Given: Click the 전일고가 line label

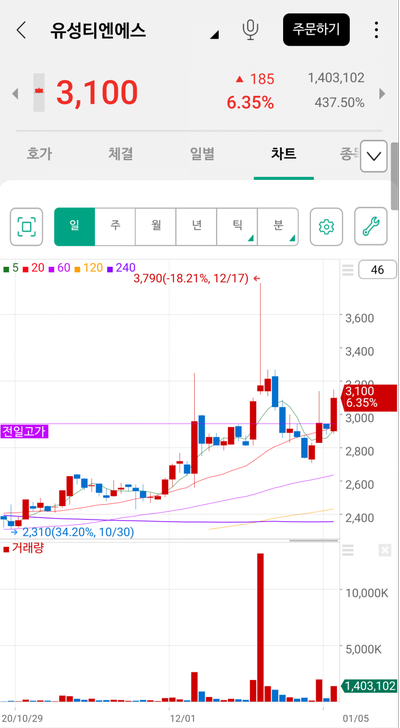Looking at the screenshot, I should [x=24, y=431].
